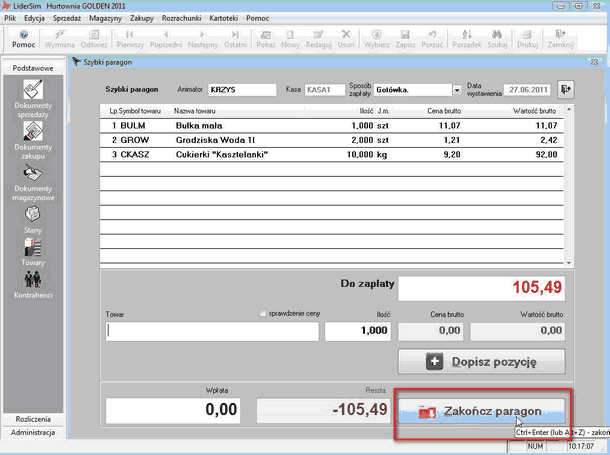Open Dokumenty magazynowe sidebar icon

point(33,182)
